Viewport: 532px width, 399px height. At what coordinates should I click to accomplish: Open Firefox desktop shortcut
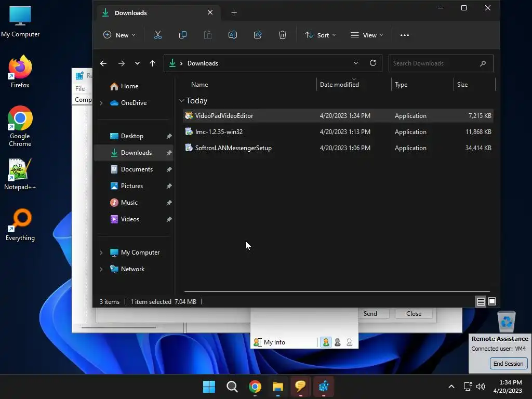coord(20,72)
